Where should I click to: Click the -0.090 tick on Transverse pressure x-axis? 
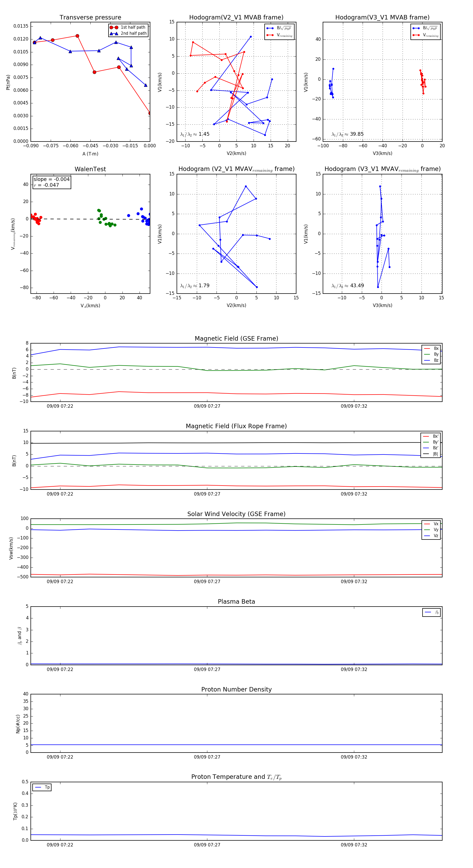31,146
